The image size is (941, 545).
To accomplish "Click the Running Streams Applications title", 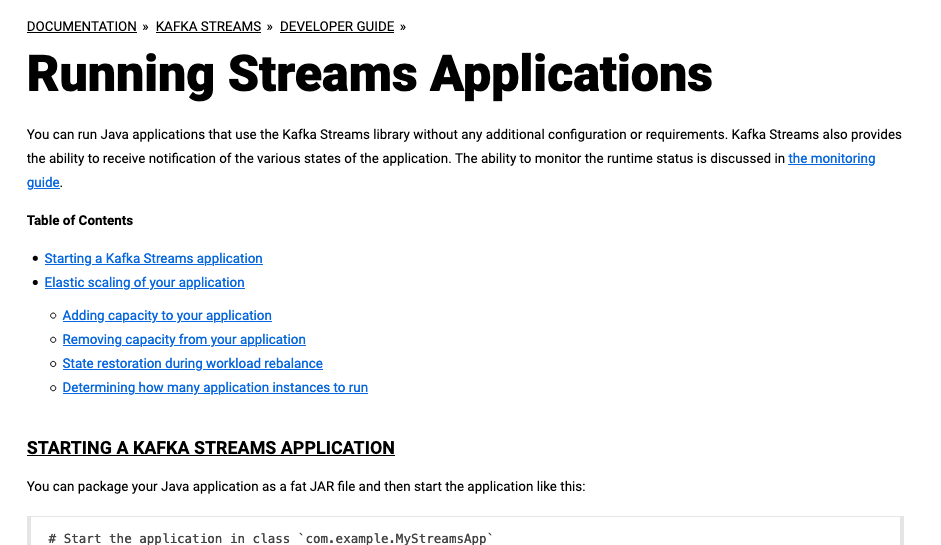I will tap(370, 74).
